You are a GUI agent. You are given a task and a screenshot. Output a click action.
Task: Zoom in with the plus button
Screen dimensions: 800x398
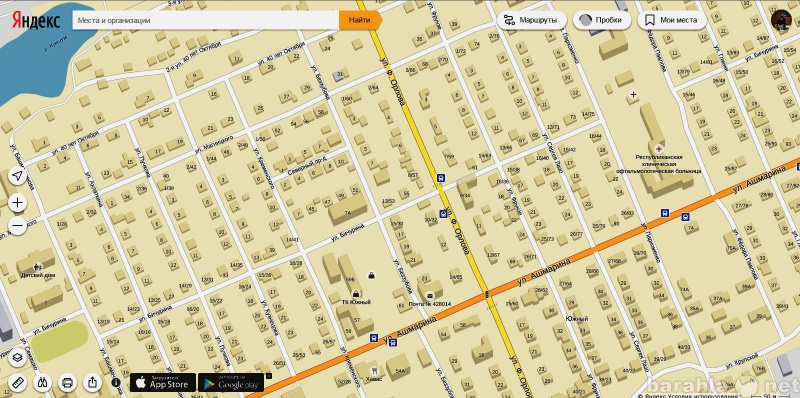[x=17, y=203]
